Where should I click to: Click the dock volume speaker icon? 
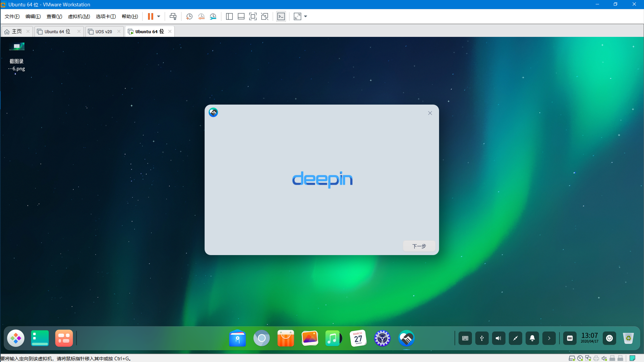coord(499,338)
